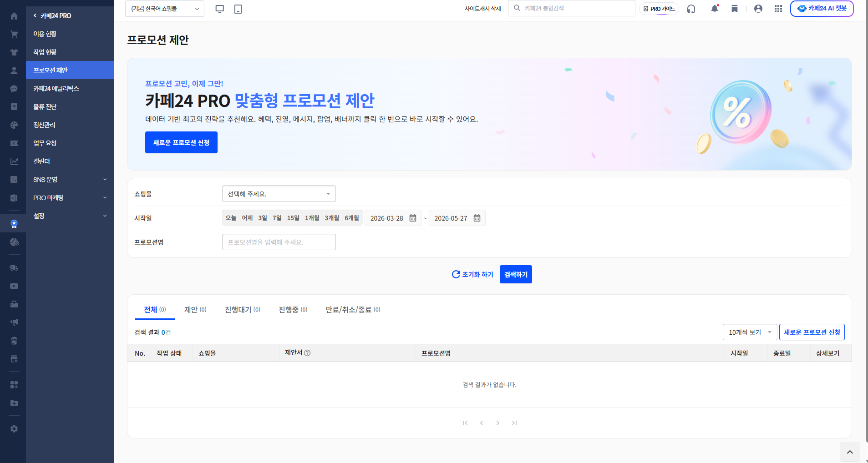
Task: Switch to mobile device preview icon
Action: coord(238,9)
